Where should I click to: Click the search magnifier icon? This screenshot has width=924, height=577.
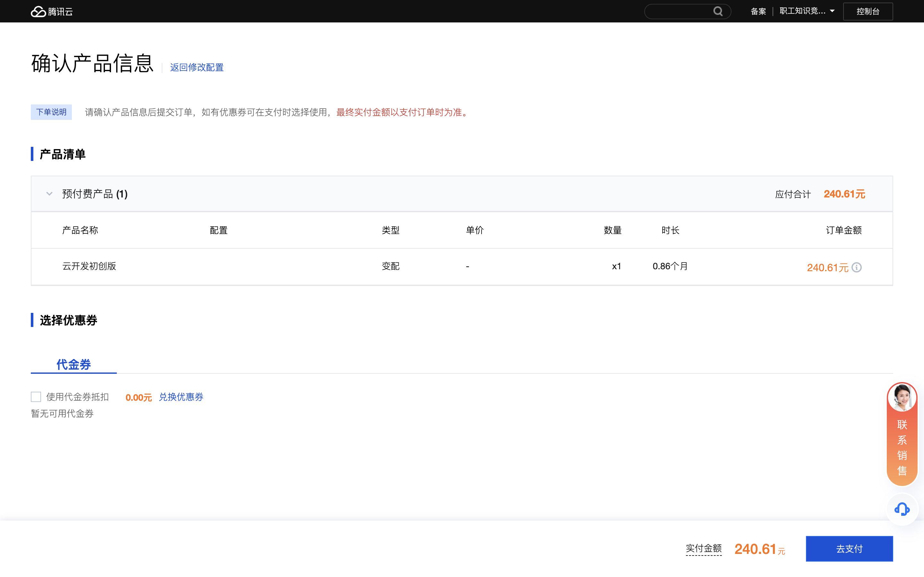coord(718,12)
